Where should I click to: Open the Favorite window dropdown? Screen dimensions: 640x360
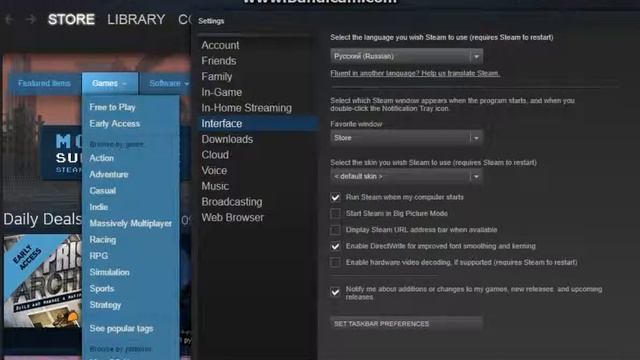(x=407, y=138)
